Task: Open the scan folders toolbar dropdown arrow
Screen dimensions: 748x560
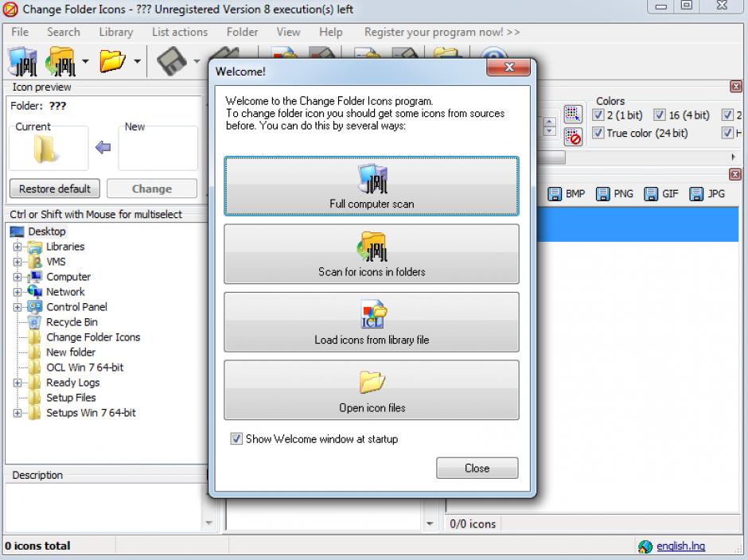Action: tap(85, 61)
